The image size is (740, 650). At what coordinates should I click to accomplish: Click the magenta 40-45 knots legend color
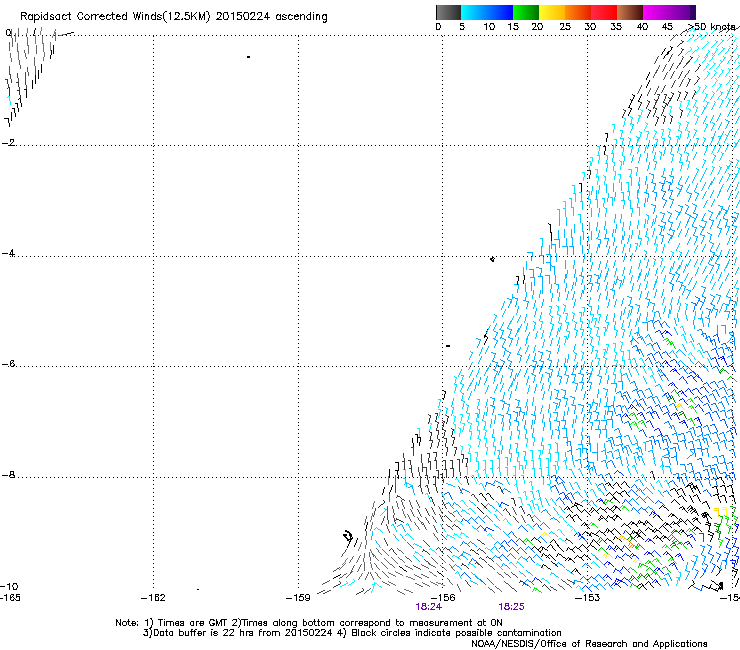click(656, 12)
